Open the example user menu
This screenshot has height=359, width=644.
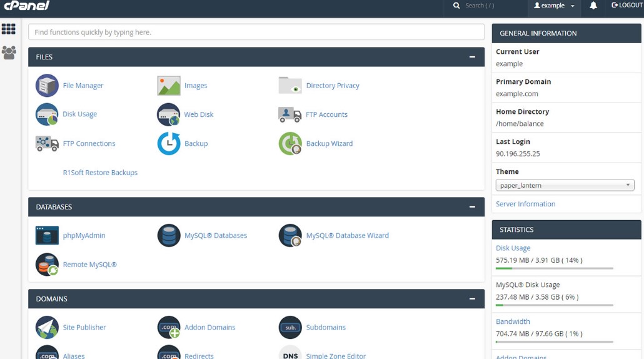[x=553, y=6]
